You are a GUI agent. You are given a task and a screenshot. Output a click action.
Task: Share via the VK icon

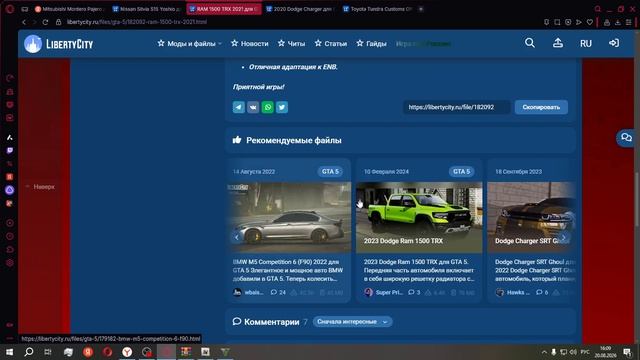(253, 107)
